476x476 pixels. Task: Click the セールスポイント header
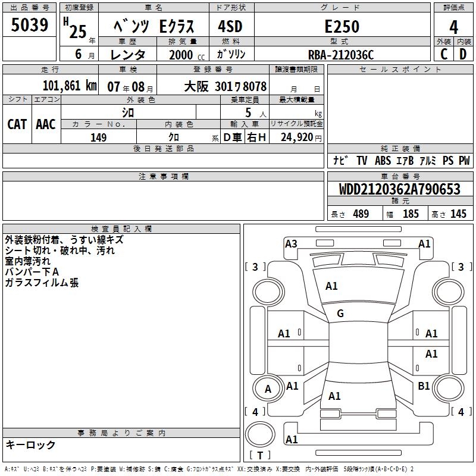[400, 69]
